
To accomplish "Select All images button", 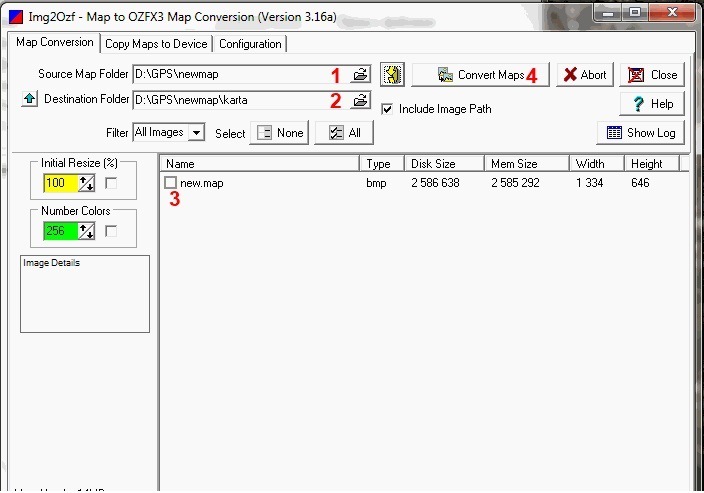I will tap(344, 133).
